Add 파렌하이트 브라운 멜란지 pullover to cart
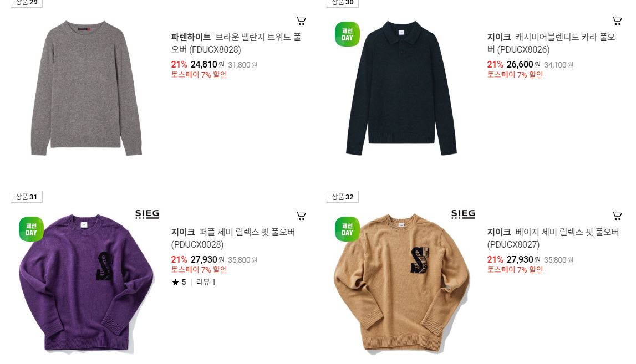This screenshot has width=636, height=364. (x=301, y=20)
